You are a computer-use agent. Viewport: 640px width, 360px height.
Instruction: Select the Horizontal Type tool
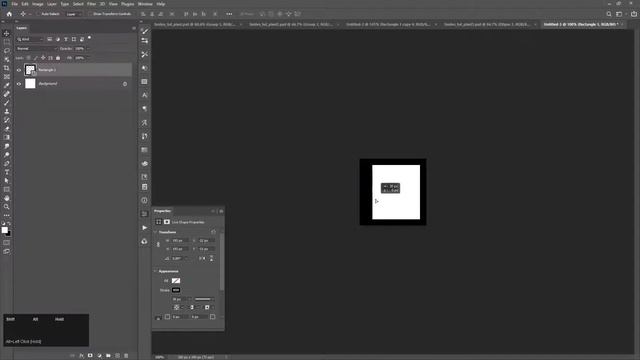point(7,172)
